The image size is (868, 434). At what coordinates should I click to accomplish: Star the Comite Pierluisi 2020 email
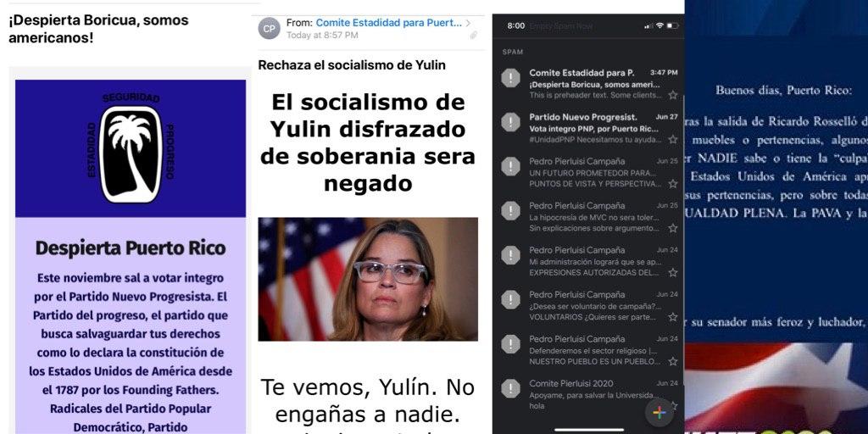pyautogui.click(x=672, y=405)
